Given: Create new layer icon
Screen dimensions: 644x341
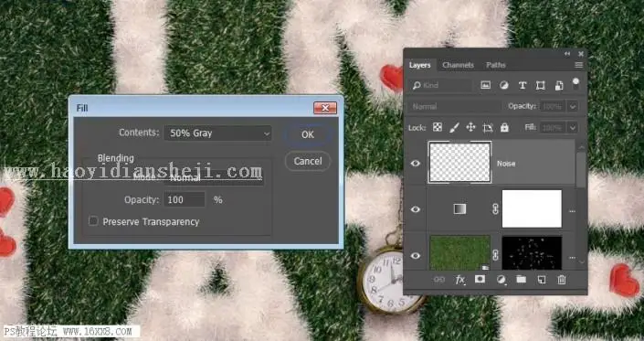Looking at the screenshot, I should pos(542,280).
